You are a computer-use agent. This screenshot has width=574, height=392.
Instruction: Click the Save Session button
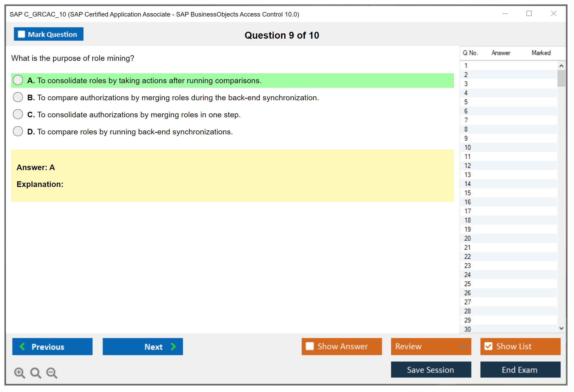click(431, 370)
